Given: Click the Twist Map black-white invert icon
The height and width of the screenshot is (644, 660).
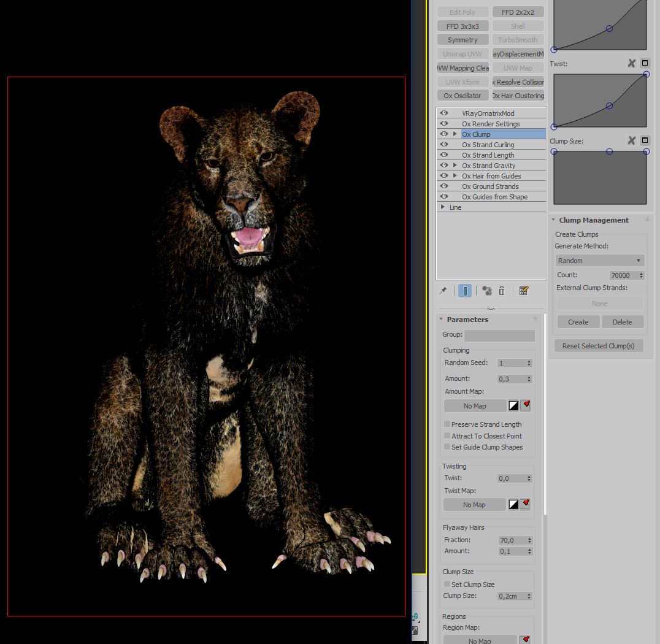Looking at the screenshot, I should point(513,504).
